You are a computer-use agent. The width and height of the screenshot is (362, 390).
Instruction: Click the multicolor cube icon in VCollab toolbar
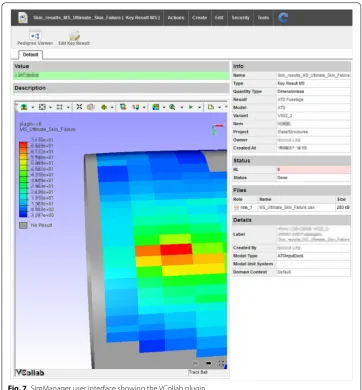tap(123, 107)
